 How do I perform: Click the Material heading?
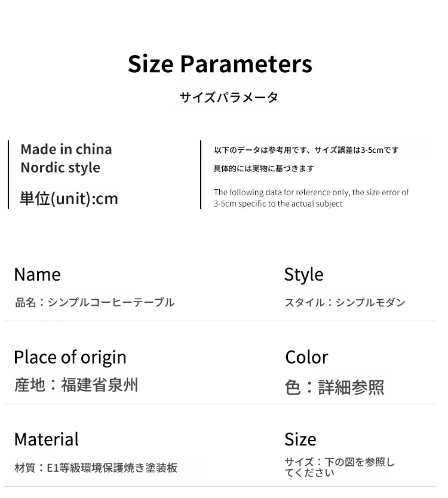pyautogui.click(x=46, y=439)
